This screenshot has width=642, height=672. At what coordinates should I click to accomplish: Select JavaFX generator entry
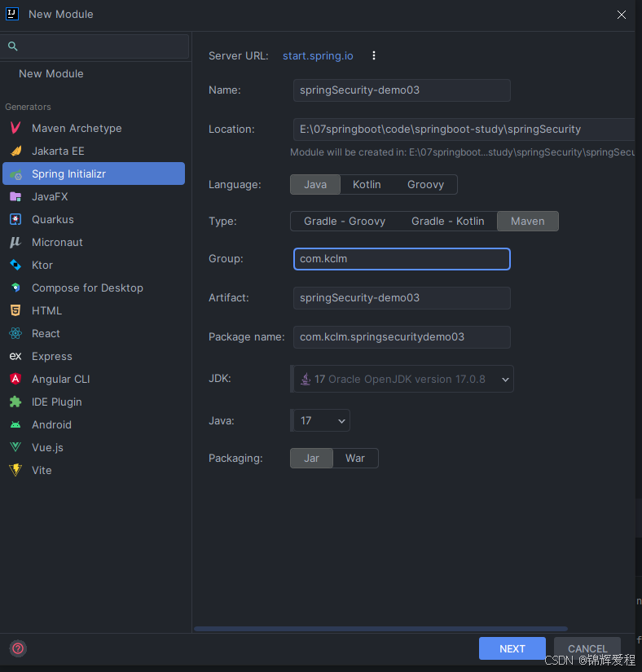(x=94, y=197)
